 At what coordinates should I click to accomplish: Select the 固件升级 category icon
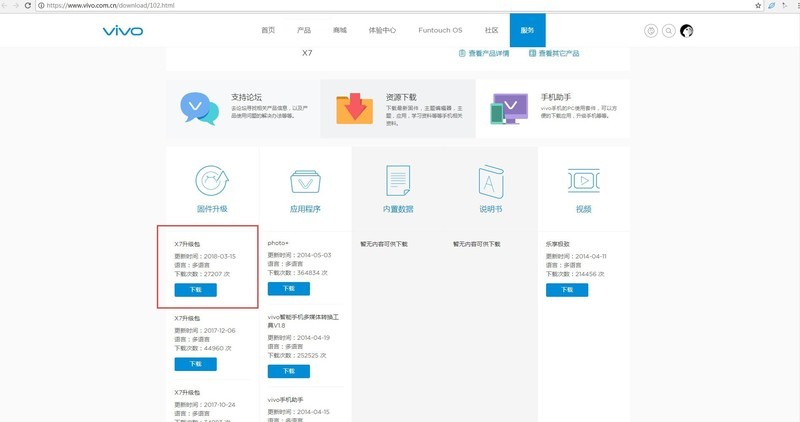(212, 181)
